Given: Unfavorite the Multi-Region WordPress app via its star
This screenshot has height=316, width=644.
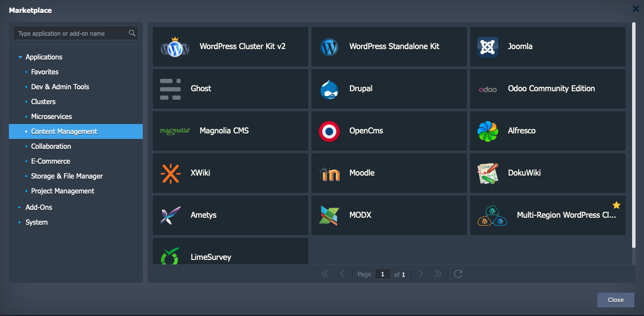Looking at the screenshot, I should click(x=616, y=204).
